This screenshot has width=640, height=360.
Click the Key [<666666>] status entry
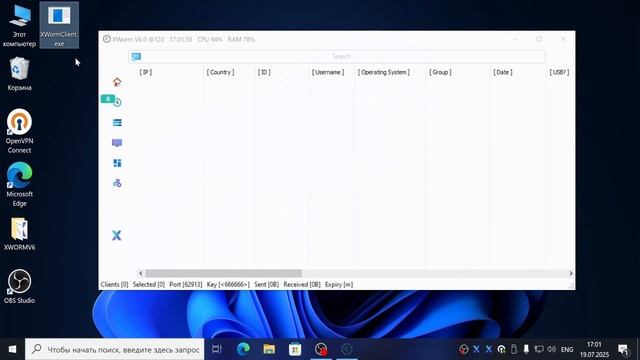[228, 284]
